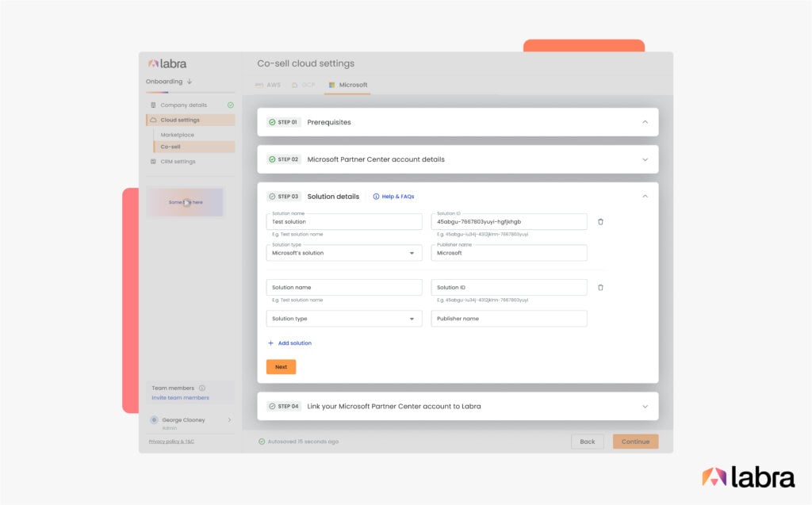Click the Test solution name field
The height and width of the screenshot is (505, 812).
click(x=344, y=222)
